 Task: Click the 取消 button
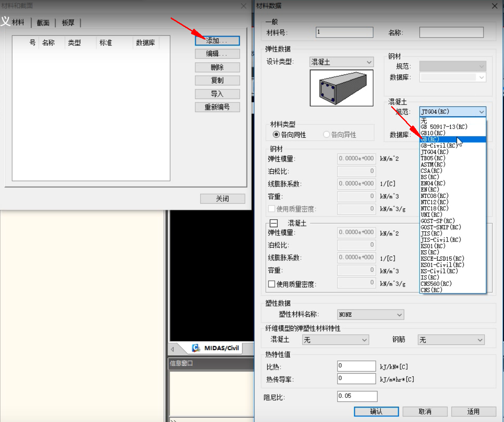(x=425, y=412)
